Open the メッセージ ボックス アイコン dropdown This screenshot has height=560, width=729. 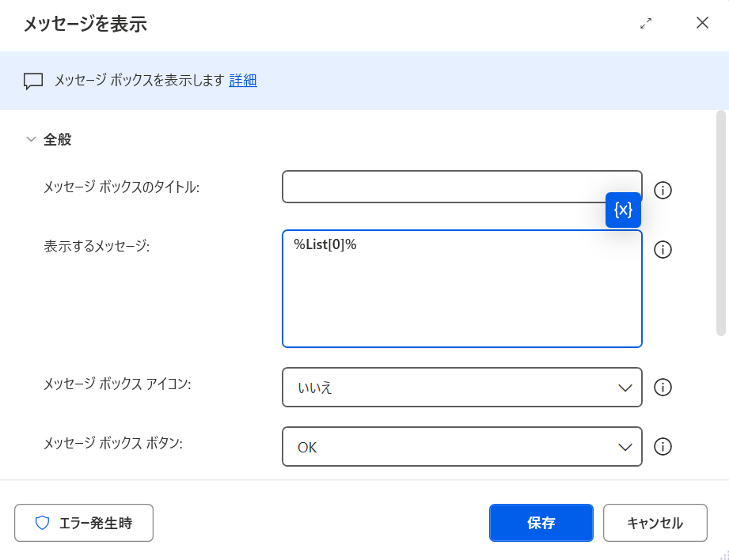pyautogui.click(x=461, y=388)
